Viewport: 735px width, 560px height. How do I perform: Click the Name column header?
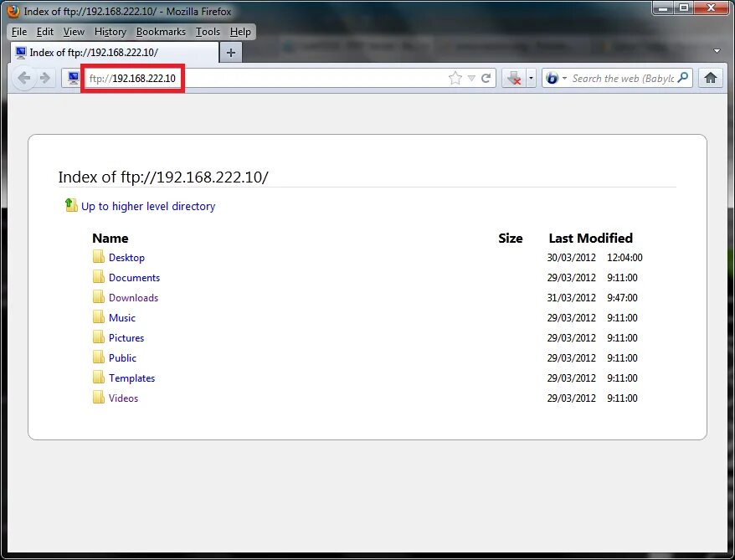click(x=111, y=238)
